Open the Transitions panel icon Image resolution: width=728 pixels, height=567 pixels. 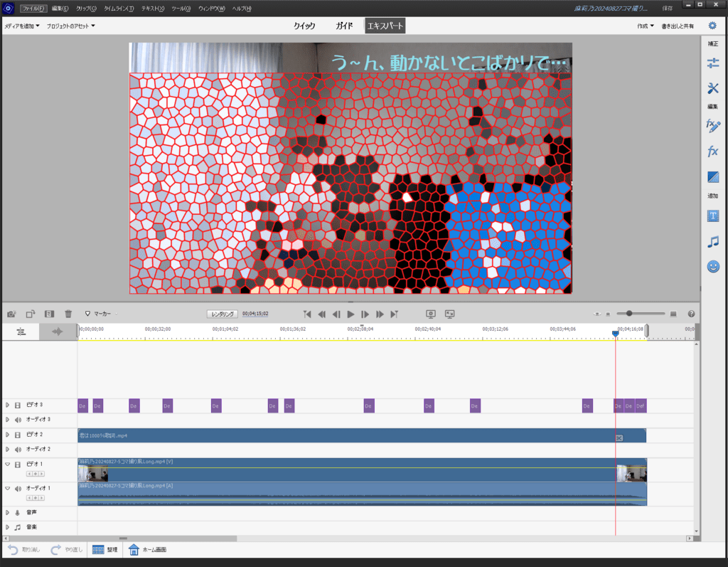click(x=712, y=176)
